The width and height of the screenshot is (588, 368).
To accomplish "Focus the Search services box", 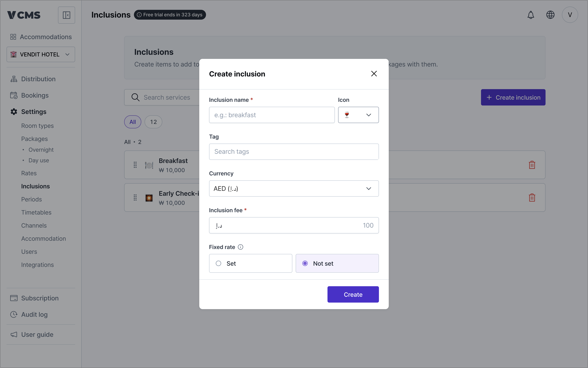I will [x=162, y=97].
